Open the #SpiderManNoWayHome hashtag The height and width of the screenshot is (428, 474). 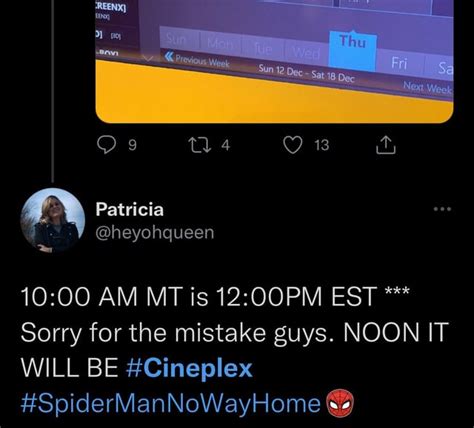(170, 404)
